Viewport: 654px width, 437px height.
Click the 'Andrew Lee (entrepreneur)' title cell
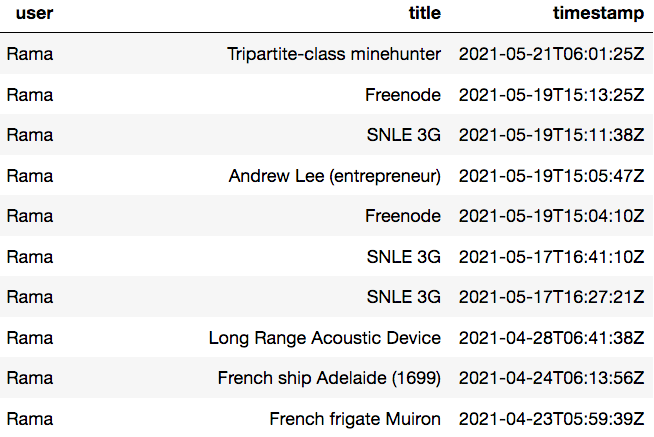coord(334,176)
